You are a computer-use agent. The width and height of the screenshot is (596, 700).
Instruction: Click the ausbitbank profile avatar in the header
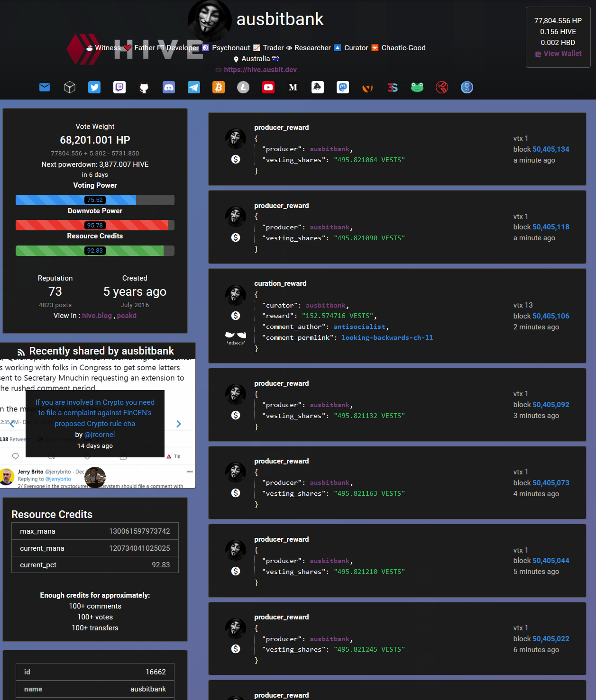pos(210,20)
